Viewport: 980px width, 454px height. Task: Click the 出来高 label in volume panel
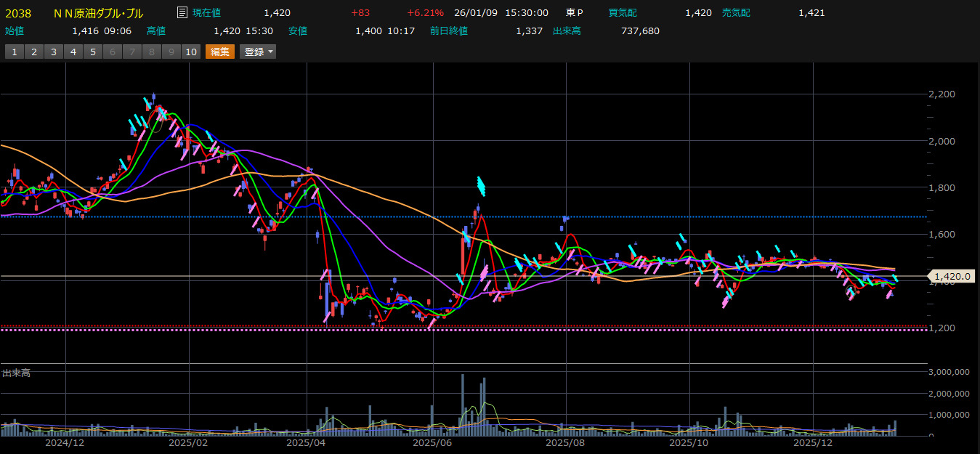point(17,373)
